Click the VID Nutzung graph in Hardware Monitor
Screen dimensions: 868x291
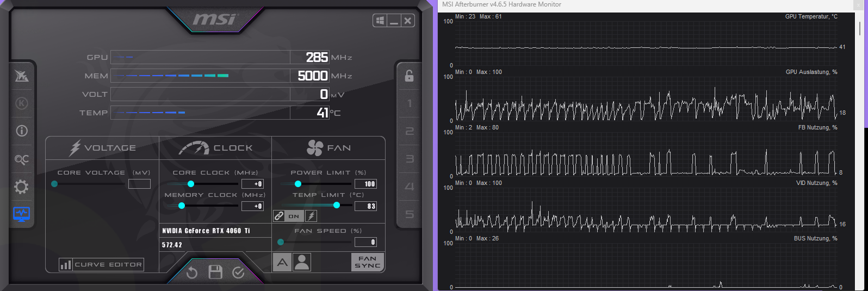[646, 209]
